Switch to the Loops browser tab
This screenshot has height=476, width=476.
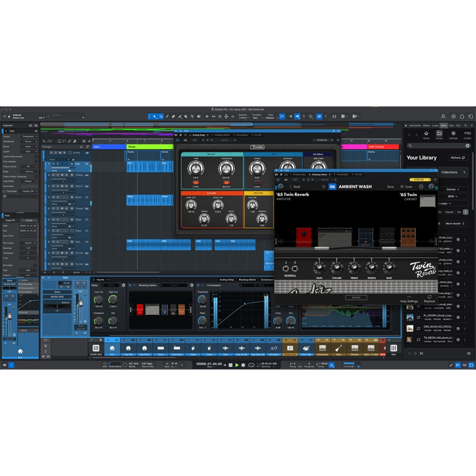click(x=435, y=126)
